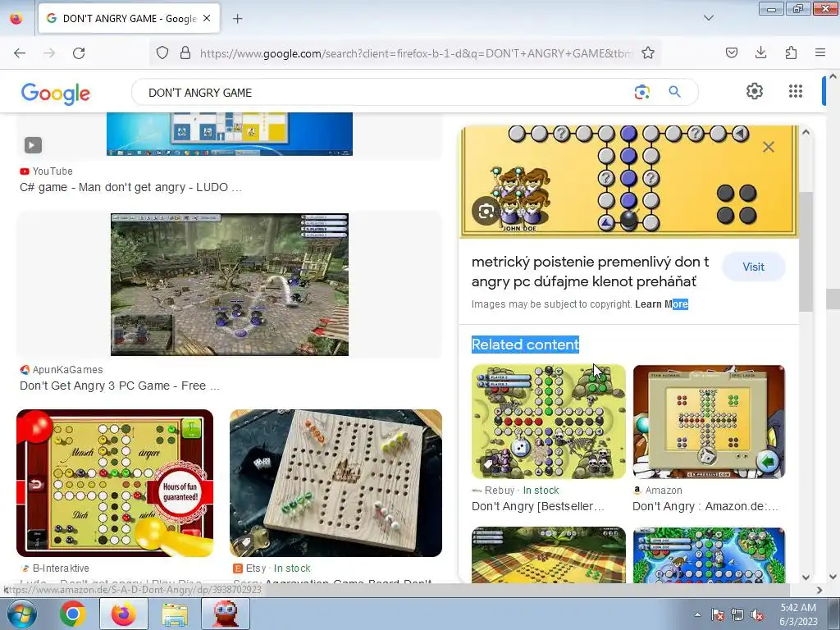Open the blue island board related thumbnail
This screenshot has height=630, width=840.
click(x=709, y=555)
